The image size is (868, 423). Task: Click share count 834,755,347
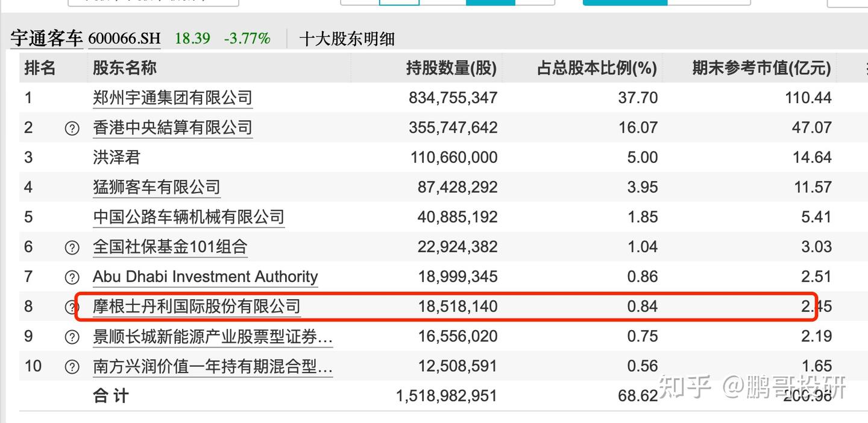pyautogui.click(x=453, y=98)
